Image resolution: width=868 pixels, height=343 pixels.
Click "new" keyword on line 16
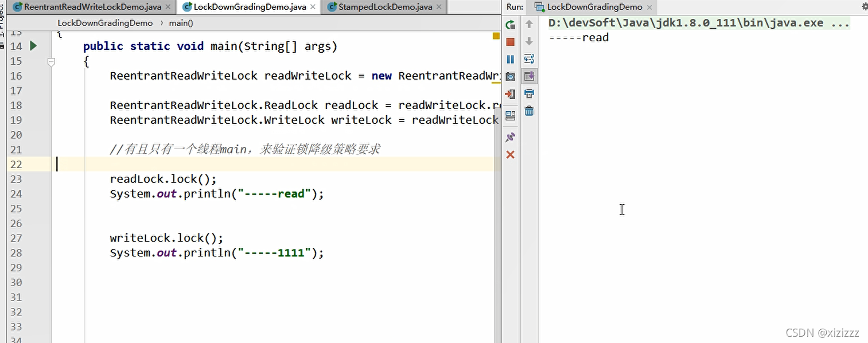382,76
